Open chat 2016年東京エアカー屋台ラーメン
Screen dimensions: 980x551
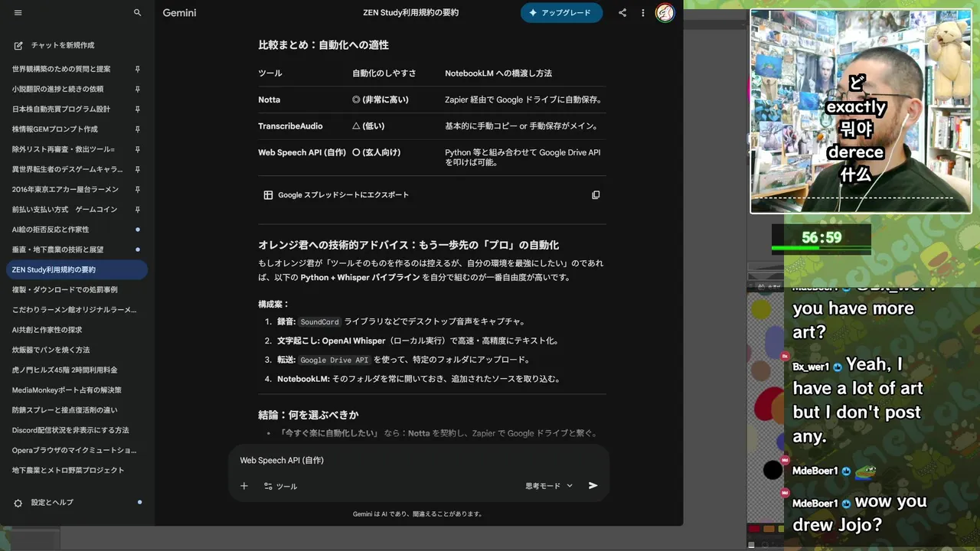[66, 189]
